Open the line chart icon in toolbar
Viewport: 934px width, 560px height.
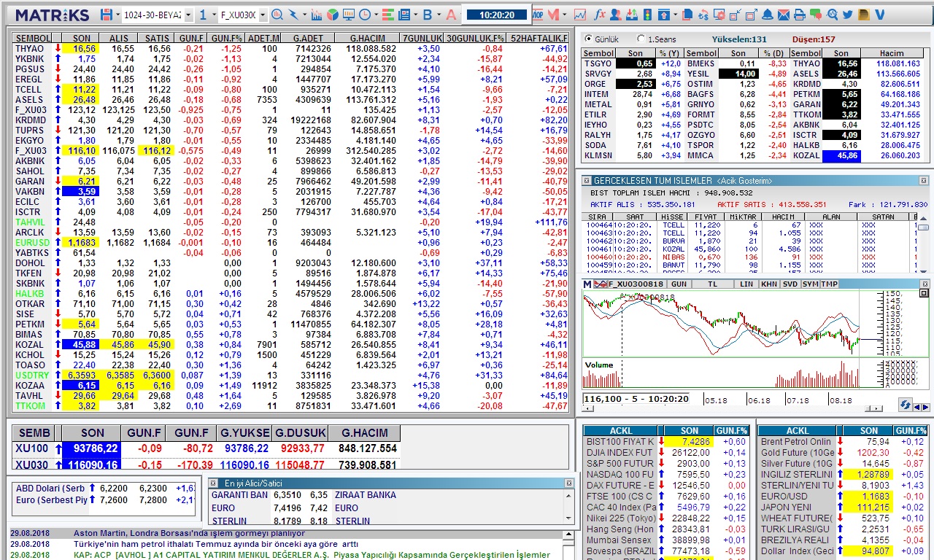pos(580,15)
